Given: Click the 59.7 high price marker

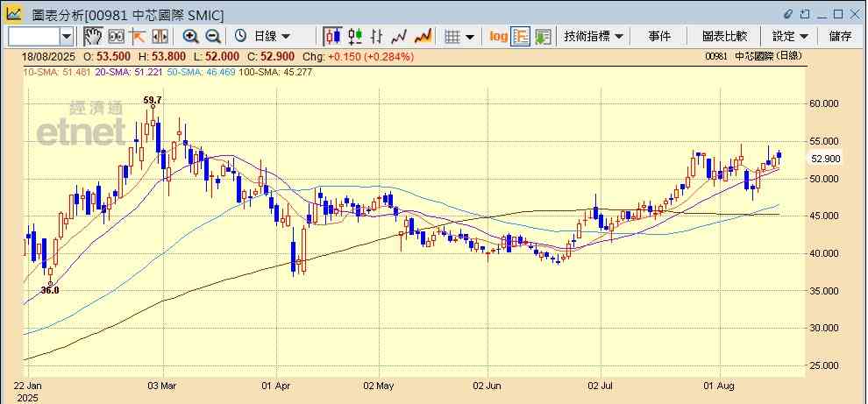Looking at the screenshot, I should [153, 100].
